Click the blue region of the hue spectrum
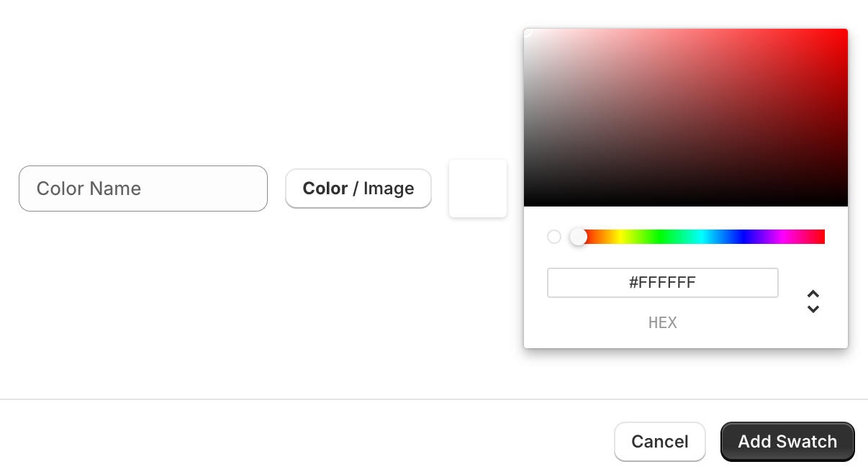 [x=741, y=237]
